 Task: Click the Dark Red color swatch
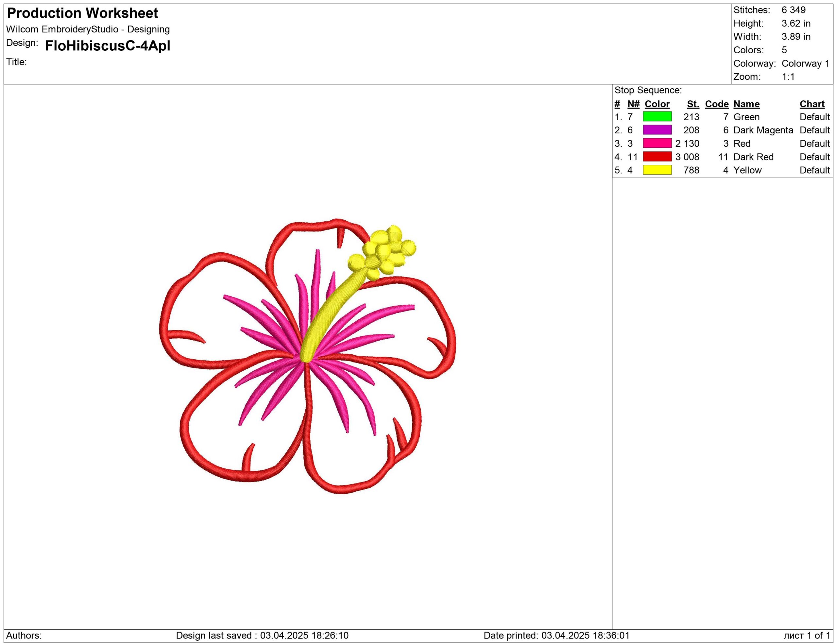657,157
